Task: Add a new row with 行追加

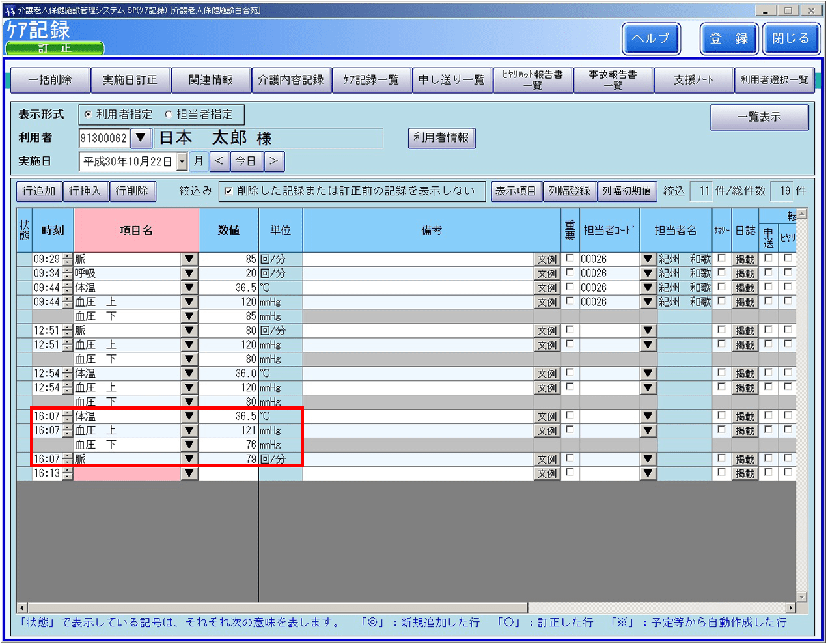Action: [x=38, y=191]
